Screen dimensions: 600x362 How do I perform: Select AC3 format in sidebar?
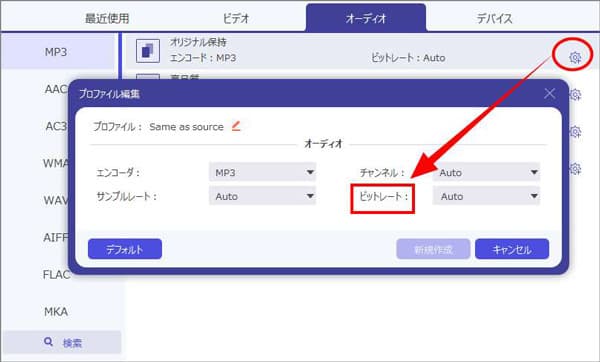coord(56,126)
